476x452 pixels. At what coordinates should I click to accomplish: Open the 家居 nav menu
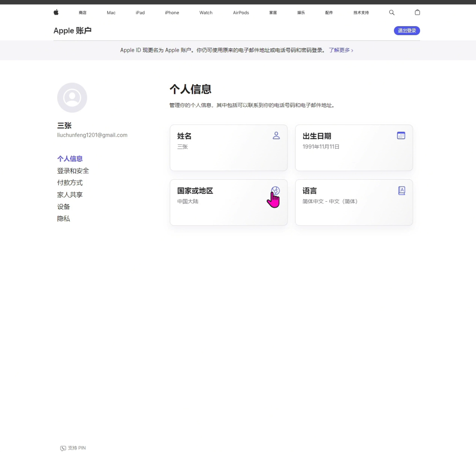(x=273, y=13)
